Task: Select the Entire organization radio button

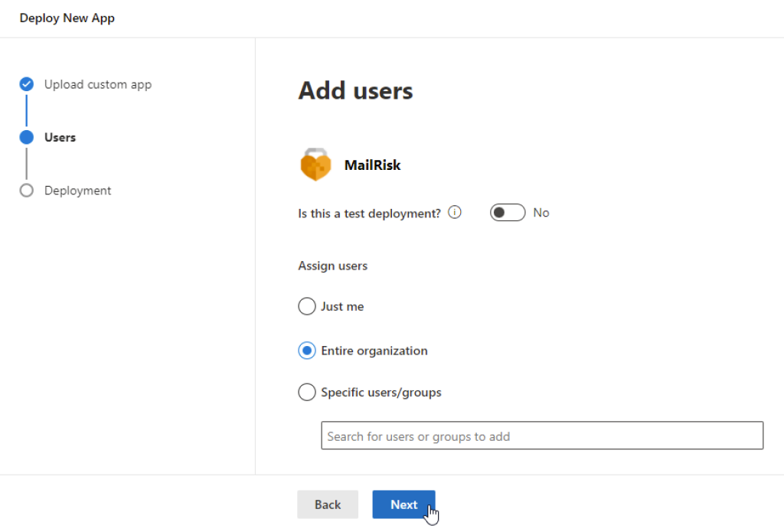Action: click(306, 351)
